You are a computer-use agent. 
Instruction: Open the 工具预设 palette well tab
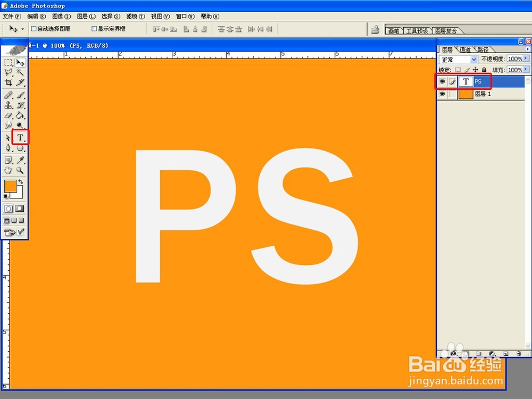pyautogui.click(x=417, y=31)
